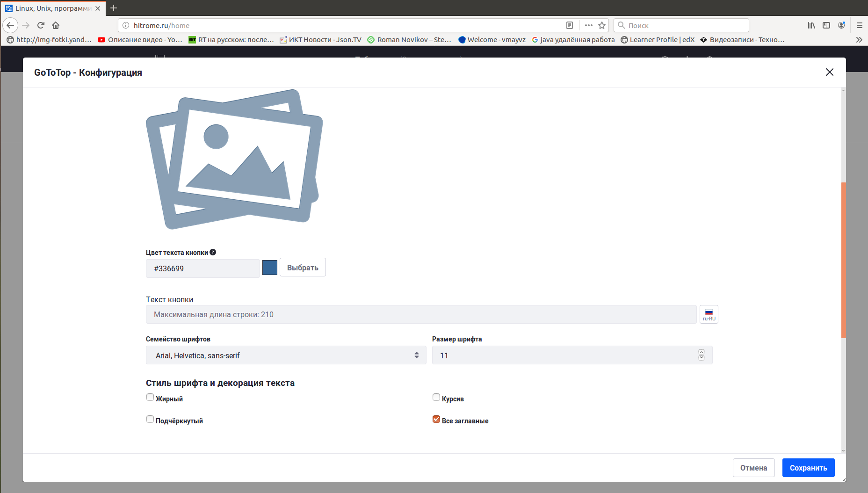Expand the Семейство шрифтов dropdown
The width and height of the screenshot is (868, 493).
coord(286,355)
